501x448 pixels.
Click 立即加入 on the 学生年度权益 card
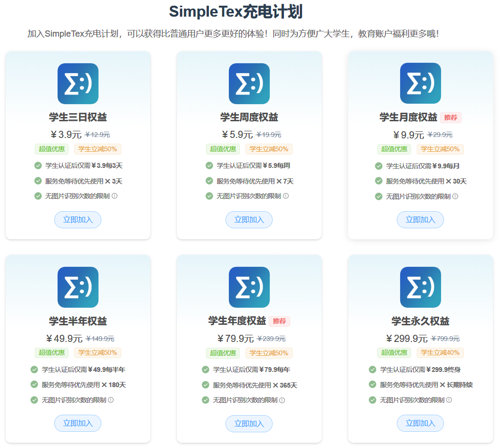coord(249,423)
